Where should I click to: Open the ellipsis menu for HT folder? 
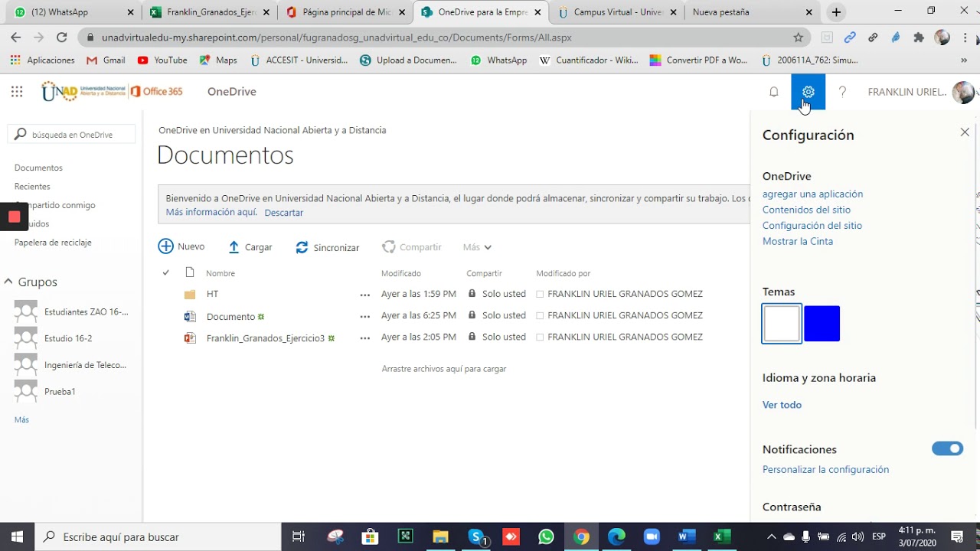[x=365, y=295]
